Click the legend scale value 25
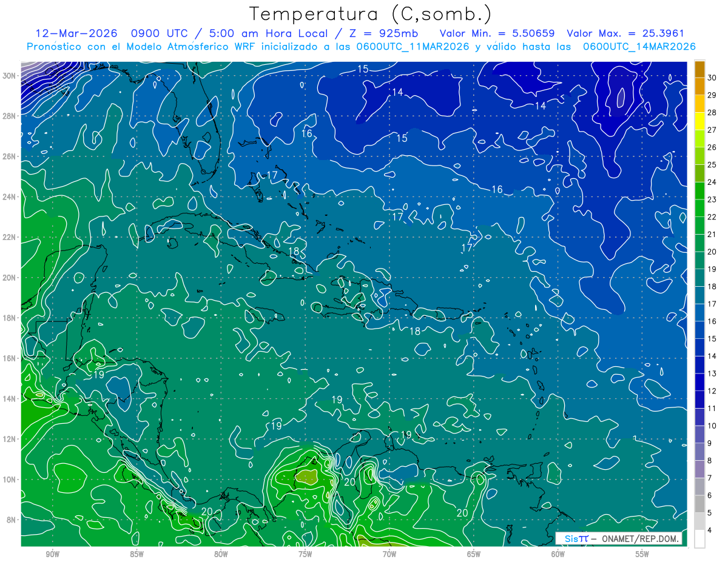This screenshot has height=562, width=728. pos(712,165)
